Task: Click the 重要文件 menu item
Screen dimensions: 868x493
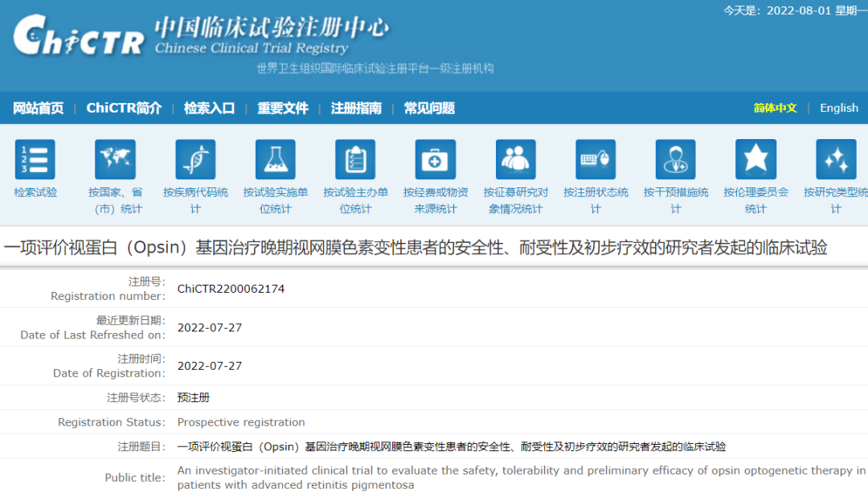Action: click(283, 108)
